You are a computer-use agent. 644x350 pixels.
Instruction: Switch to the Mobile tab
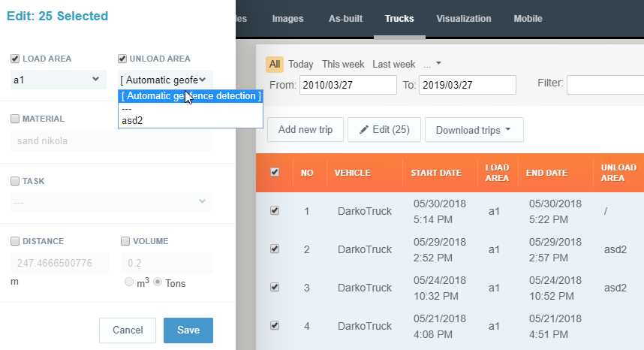click(528, 19)
